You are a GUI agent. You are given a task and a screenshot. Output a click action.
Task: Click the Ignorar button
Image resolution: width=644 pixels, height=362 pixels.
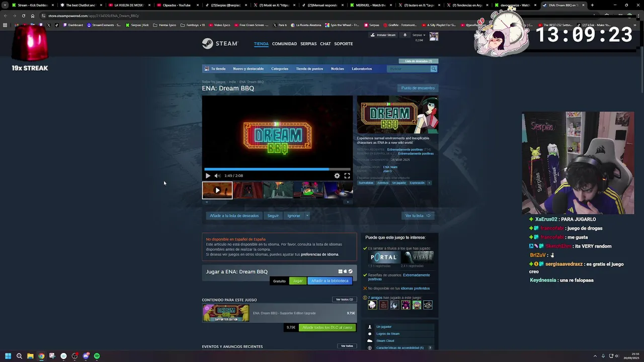(294, 216)
